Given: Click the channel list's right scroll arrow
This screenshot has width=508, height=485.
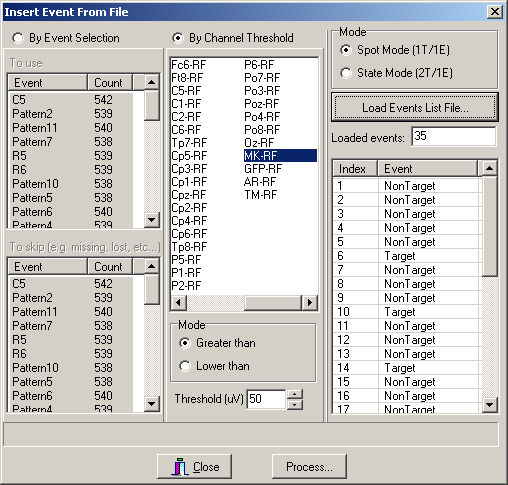Looking at the screenshot, I should click(310, 302).
